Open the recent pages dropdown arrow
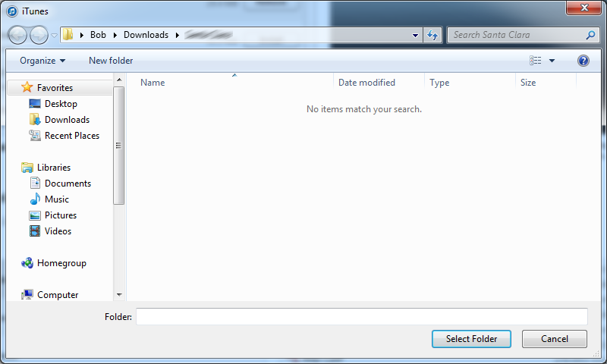This screenshot has width=607, height=364. 54,36
